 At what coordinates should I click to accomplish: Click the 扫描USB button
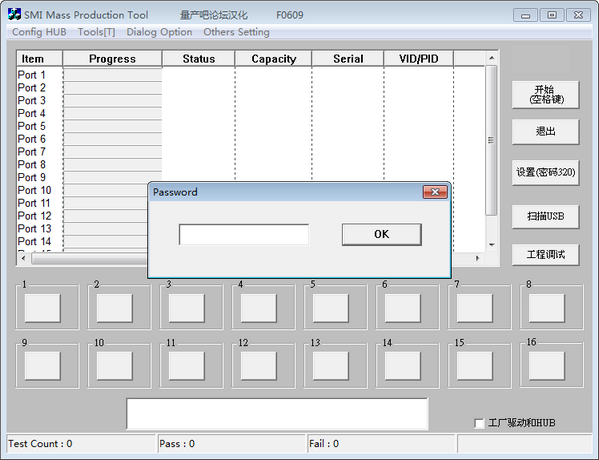(546, 216)
